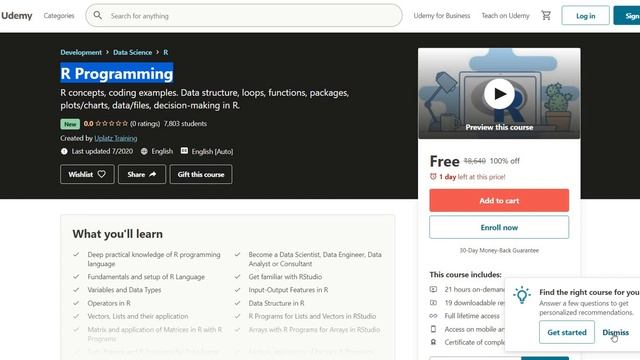The width and height of the screenshot is (640, 360).
Task: Click the closed captions icon
Action: pos(184,151)
